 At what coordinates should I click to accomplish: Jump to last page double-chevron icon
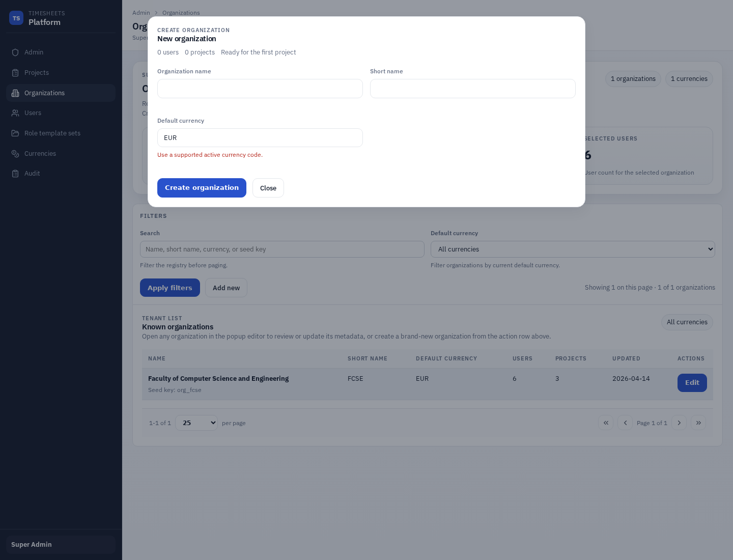(x=698, y=423)
